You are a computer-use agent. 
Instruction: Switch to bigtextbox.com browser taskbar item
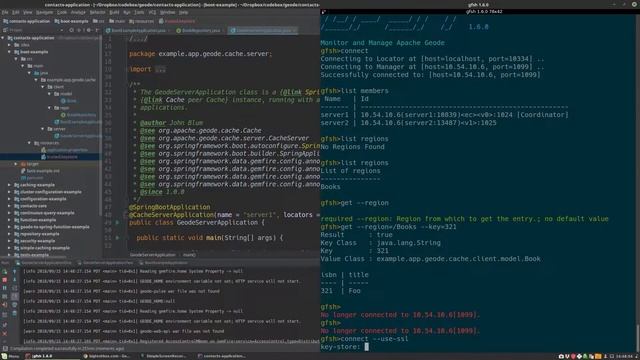coord(107,356)
